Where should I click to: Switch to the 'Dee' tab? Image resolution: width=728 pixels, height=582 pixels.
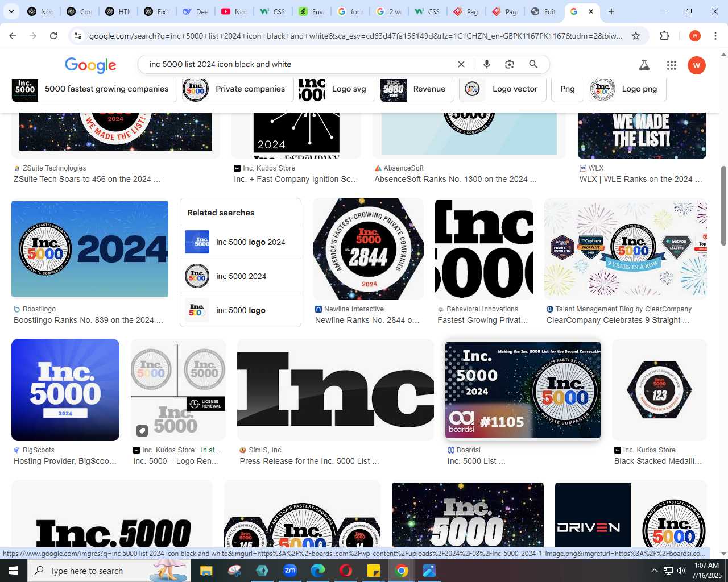pos(195,11)
